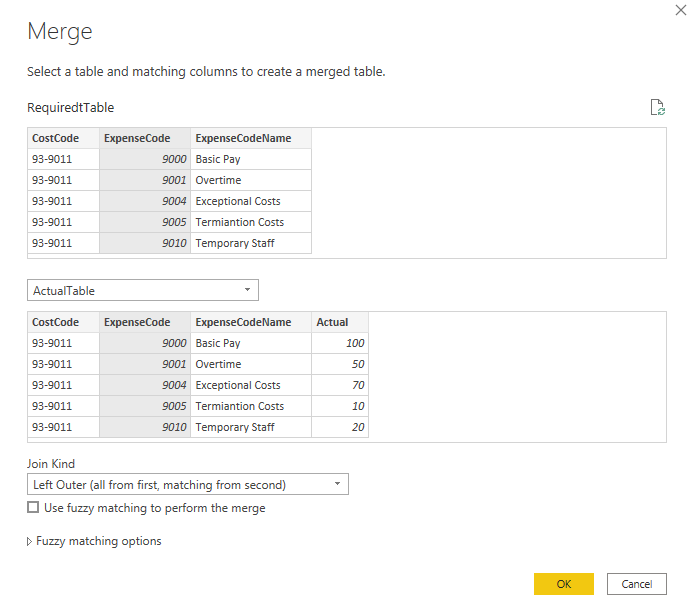Click expense code 9005 in ActualTable preview

(145, 406)
